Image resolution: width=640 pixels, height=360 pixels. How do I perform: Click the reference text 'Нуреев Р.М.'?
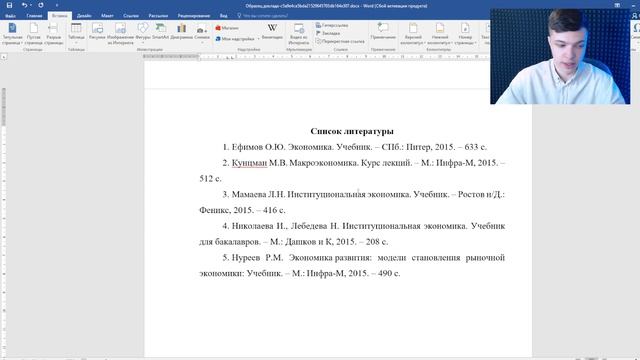257,258
